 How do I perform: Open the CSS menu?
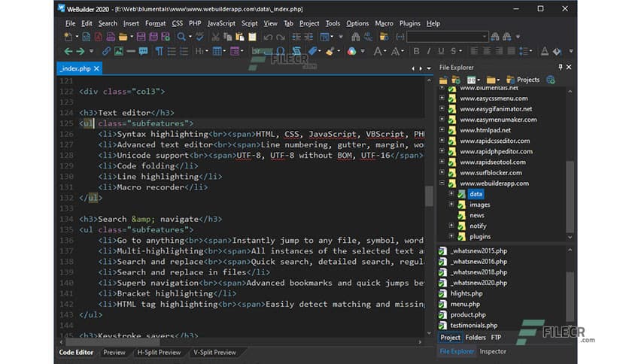(x=178, y=23)
